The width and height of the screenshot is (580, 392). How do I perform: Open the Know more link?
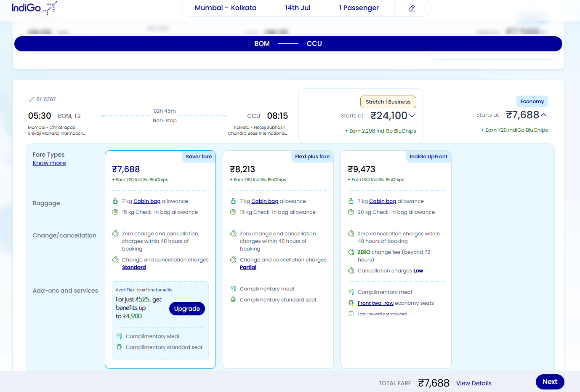pyautogui.click(x=49, y=163)
